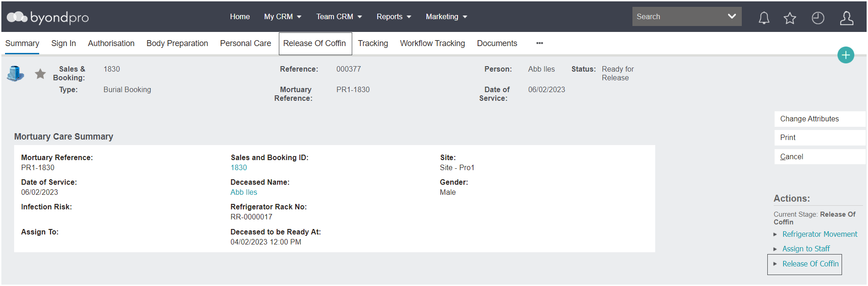
Task: Open recent items clock icon
Action: pos(818,18)
